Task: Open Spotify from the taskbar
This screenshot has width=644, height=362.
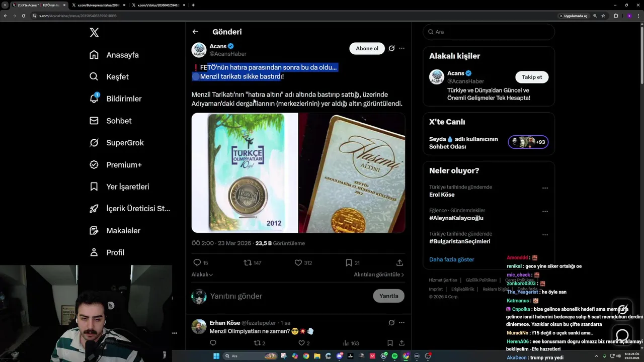Action: pyautogui.click(x=394, y=356)
